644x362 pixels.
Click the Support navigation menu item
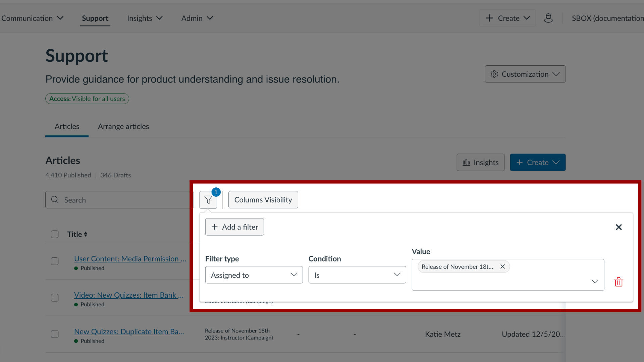click(95, 18)
